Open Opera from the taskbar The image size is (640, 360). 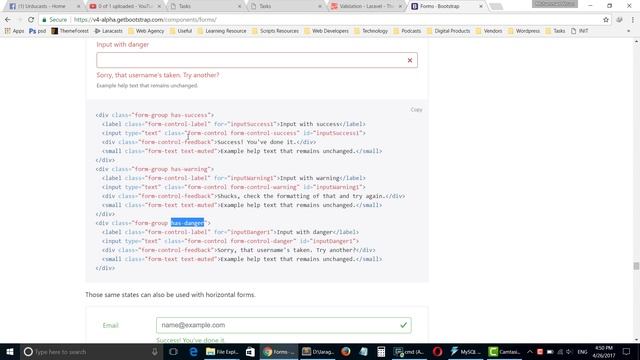pyautogui.click(x=437, y=352)
